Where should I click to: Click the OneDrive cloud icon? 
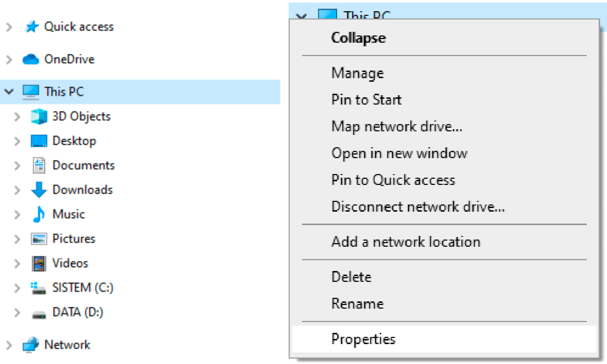click(x=31, y=59)
